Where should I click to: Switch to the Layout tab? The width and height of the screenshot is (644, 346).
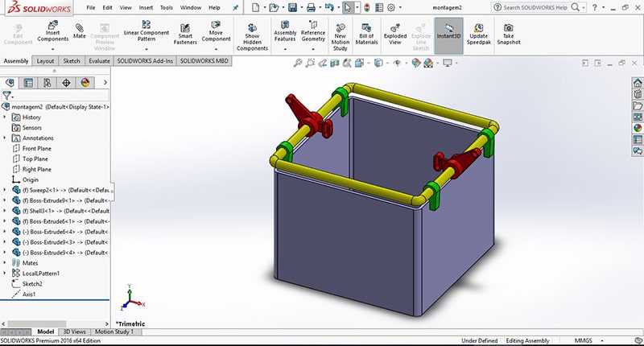coord(45,60)
